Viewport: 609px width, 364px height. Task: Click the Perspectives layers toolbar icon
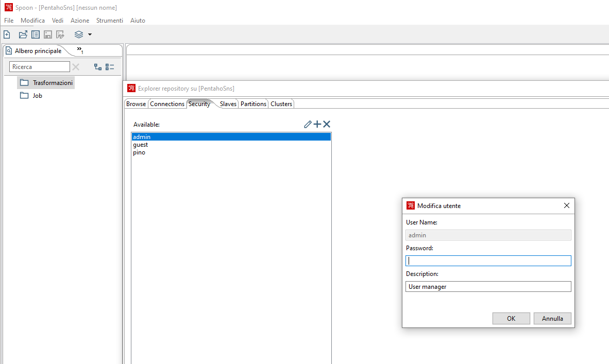[x=78, y=34]
